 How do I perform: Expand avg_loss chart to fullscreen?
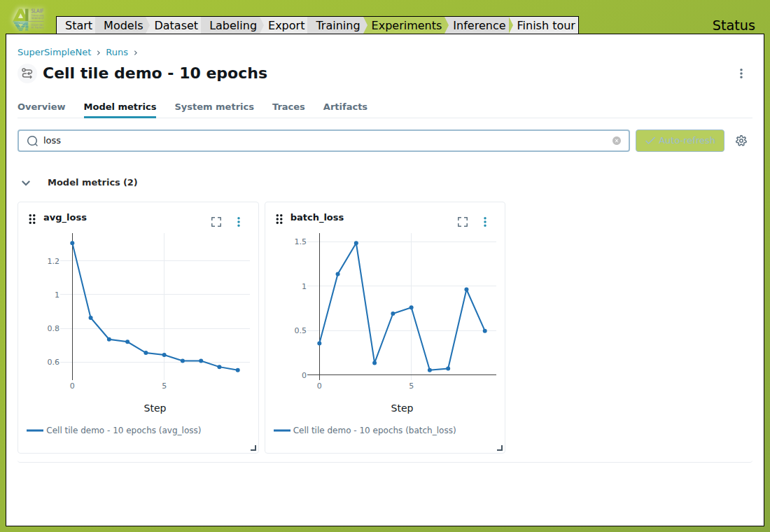[x=216, y=222]
